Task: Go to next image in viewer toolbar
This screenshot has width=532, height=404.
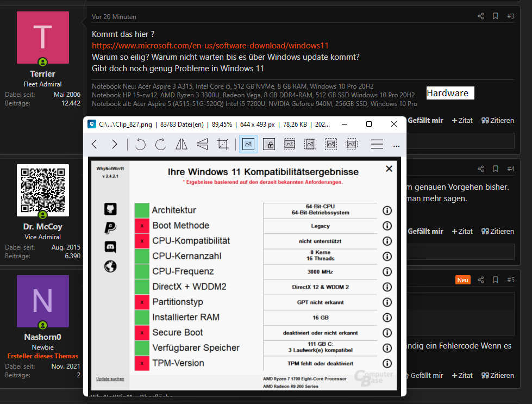Action: click(x=115, y=144)
